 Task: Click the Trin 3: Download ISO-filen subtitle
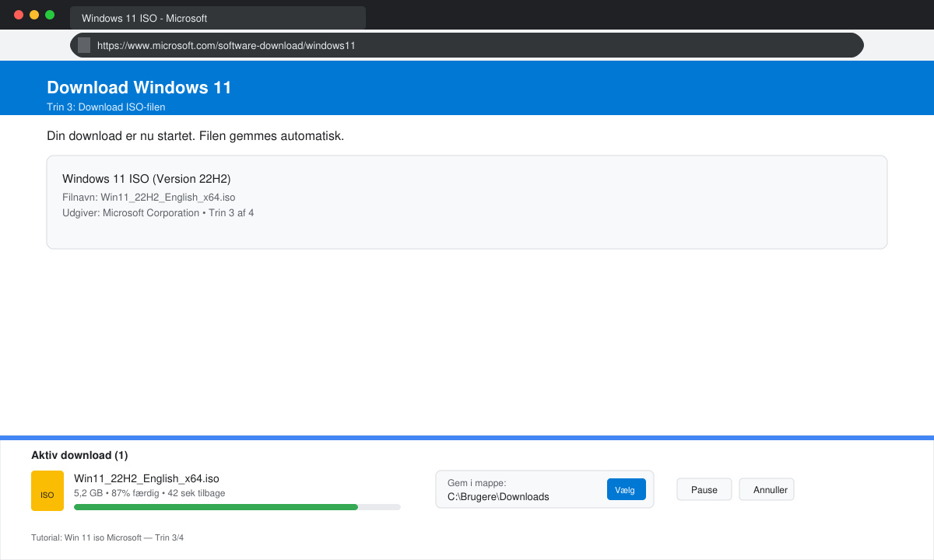pyautogui.click(x=106, y=107)
